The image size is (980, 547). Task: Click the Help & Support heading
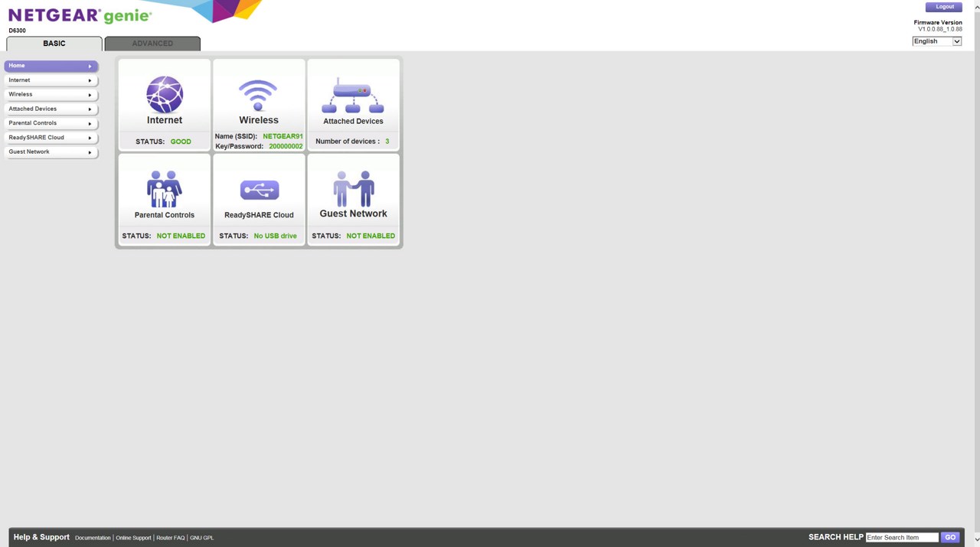tap(41, 537)
